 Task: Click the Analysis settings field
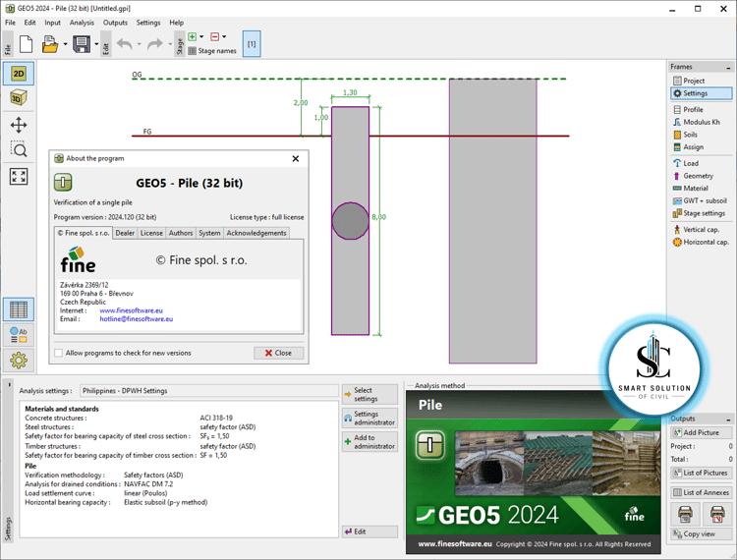click(x=209, y=391)
